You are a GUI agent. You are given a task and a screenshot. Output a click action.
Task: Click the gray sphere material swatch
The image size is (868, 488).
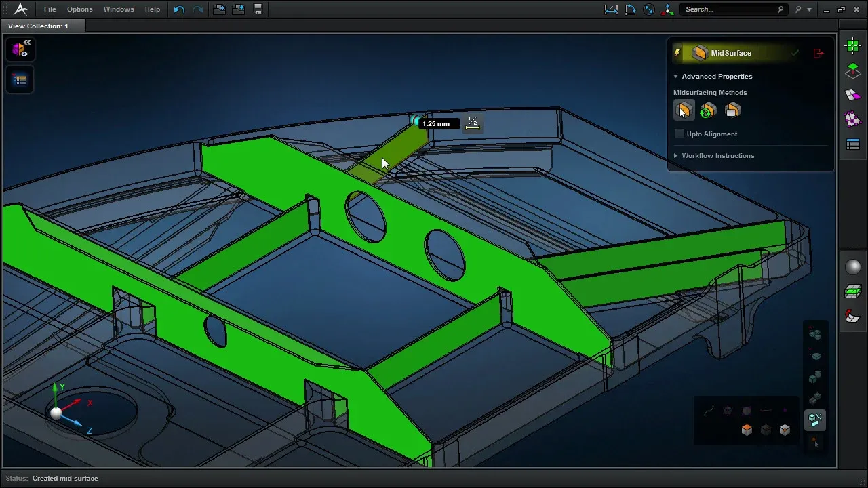[x=853, y=267]
